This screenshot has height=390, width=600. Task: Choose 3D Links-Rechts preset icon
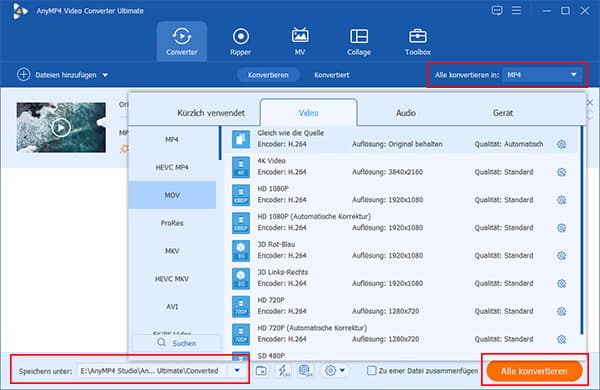[241, 278]
